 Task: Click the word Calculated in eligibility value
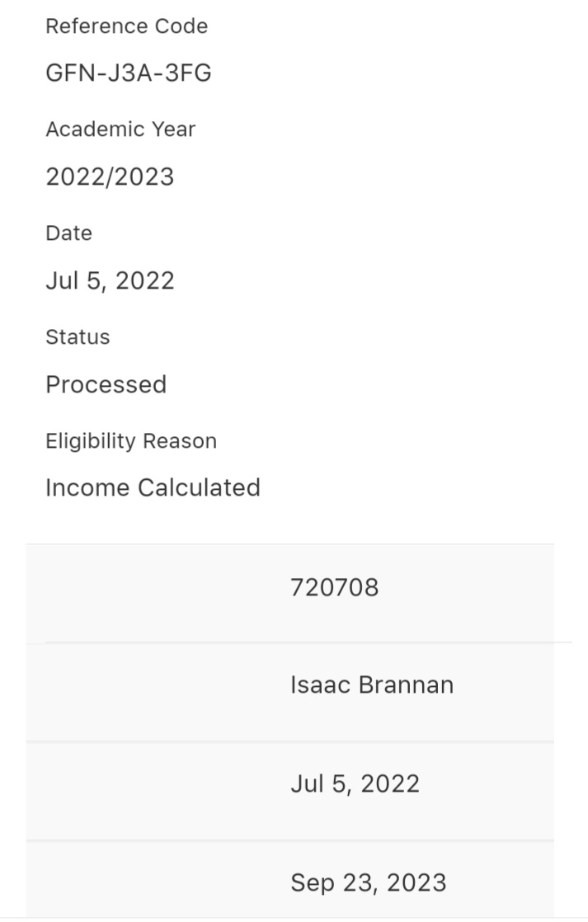[x=199, y=488]
